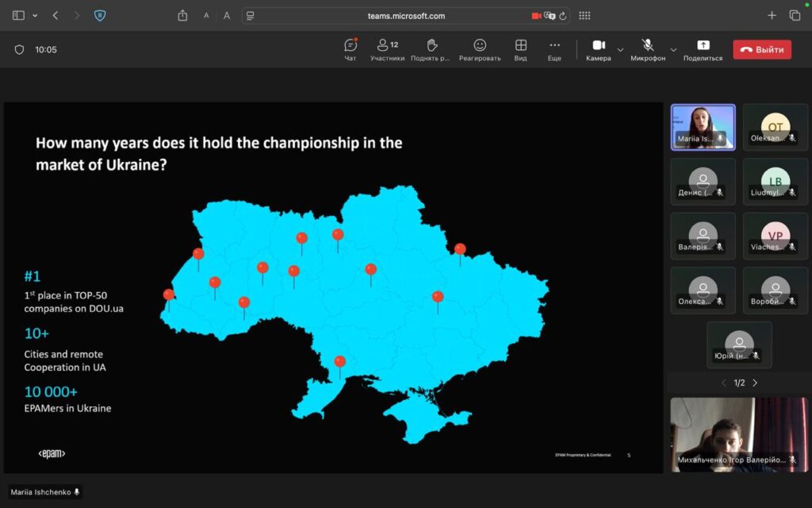Expand the sidebar dropdown chevron
Image resolution: width=812 pixels, height=508 pixels.
pyautogui.click(x=35, y=16)
